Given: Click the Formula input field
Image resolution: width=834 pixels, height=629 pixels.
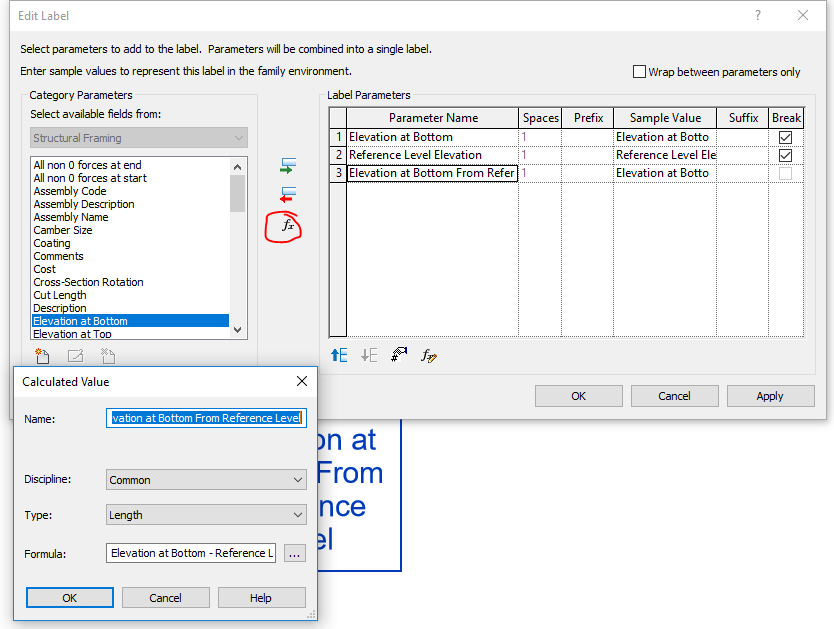Looking at the screenshot, I should click(191, 553).
